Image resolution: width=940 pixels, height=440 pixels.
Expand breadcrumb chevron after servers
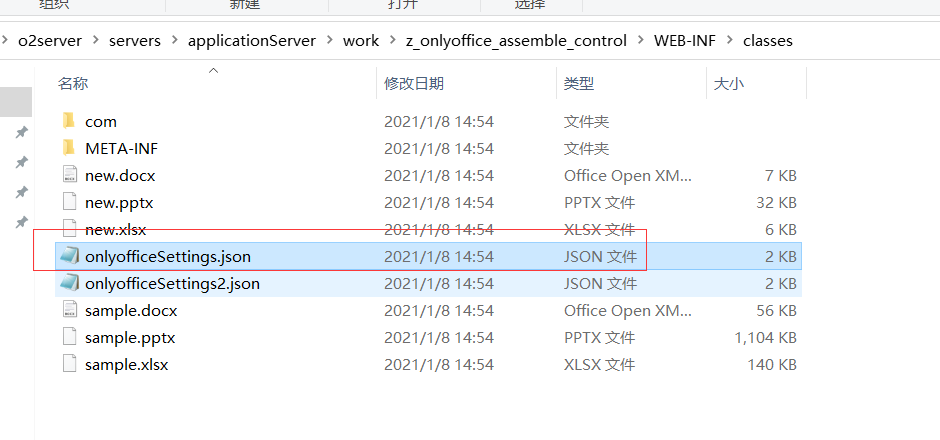click(x=174, y=41)
